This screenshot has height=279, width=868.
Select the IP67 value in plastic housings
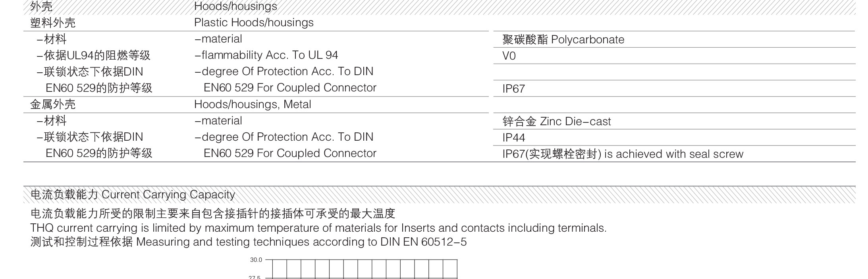tap(513, 89)
